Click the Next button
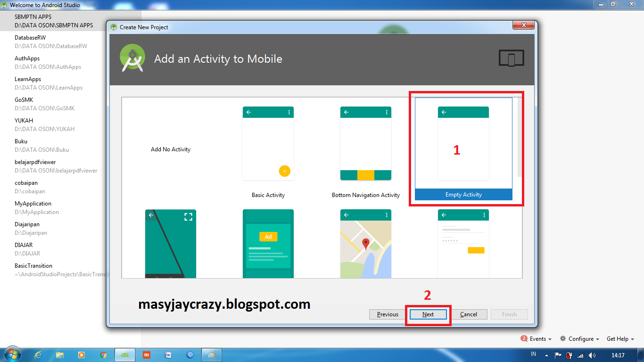Viewport: 644px width, 362px height. 428,314
